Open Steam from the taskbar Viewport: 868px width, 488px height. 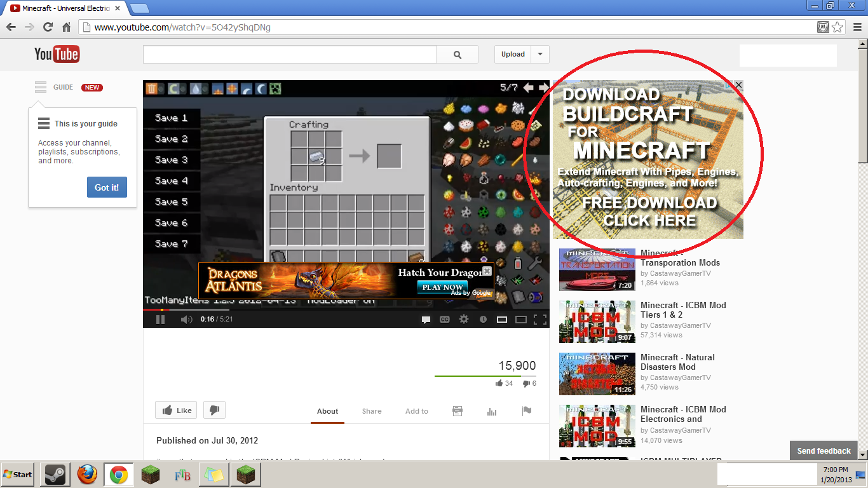[55, 474]
